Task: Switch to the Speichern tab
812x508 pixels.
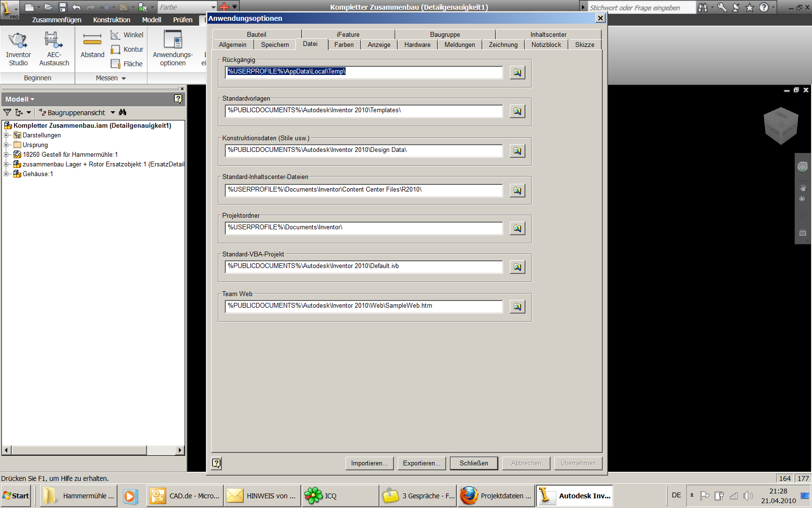Action: (275, 45)
